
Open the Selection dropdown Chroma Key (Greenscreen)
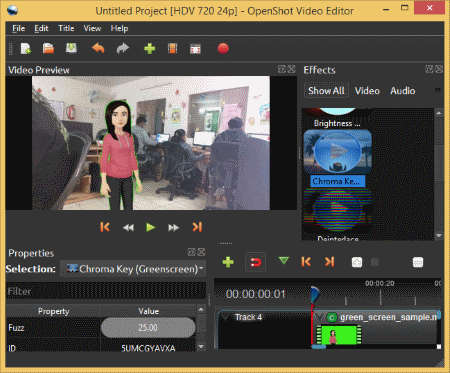pos(134,269)
